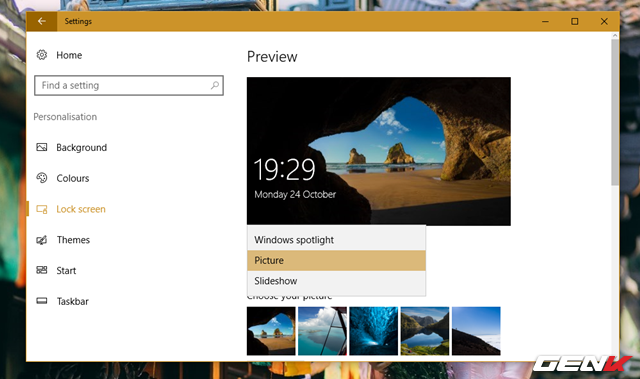Image resolution: width=640 pixels, height=379 pixels.
Task: Click the Themes brush icon
Action: [42, 240]
